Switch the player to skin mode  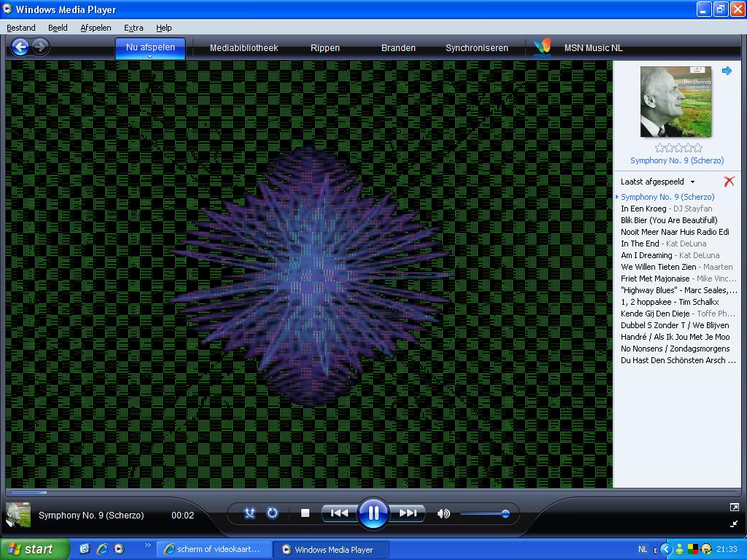734,524
